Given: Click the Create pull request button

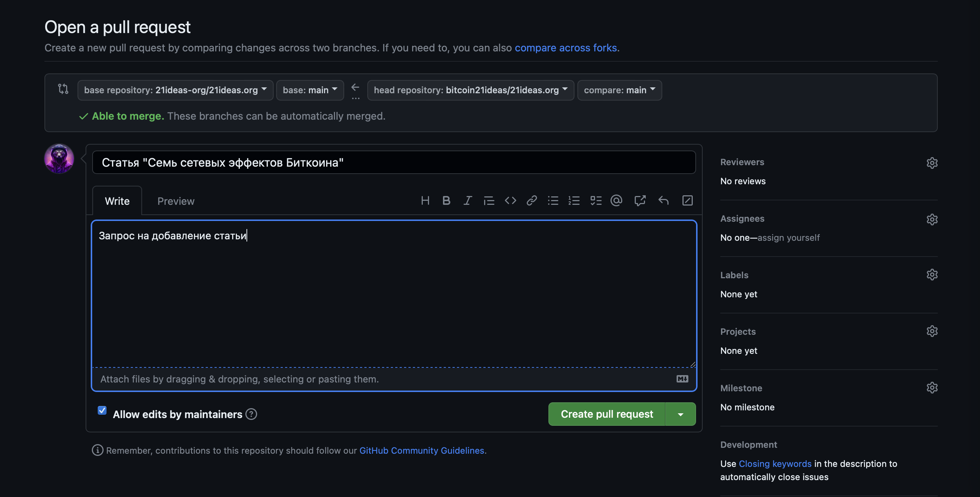Looking at the screenshot, I should 606,414.
